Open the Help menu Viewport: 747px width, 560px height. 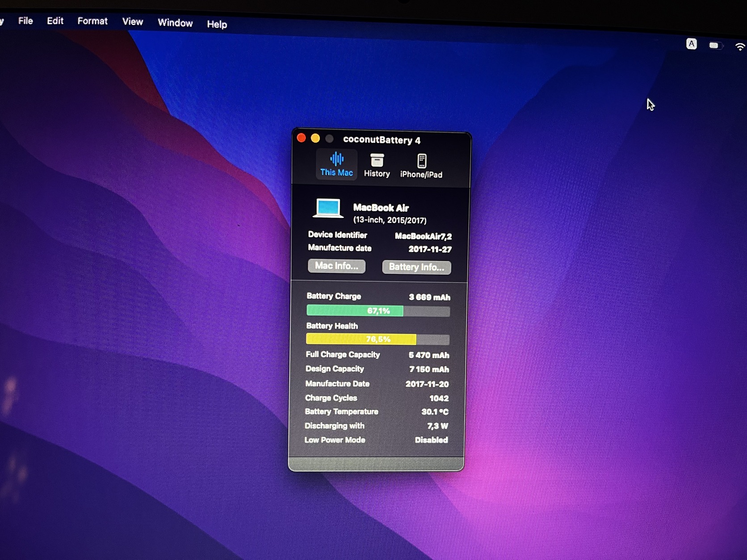pos(217,24)
